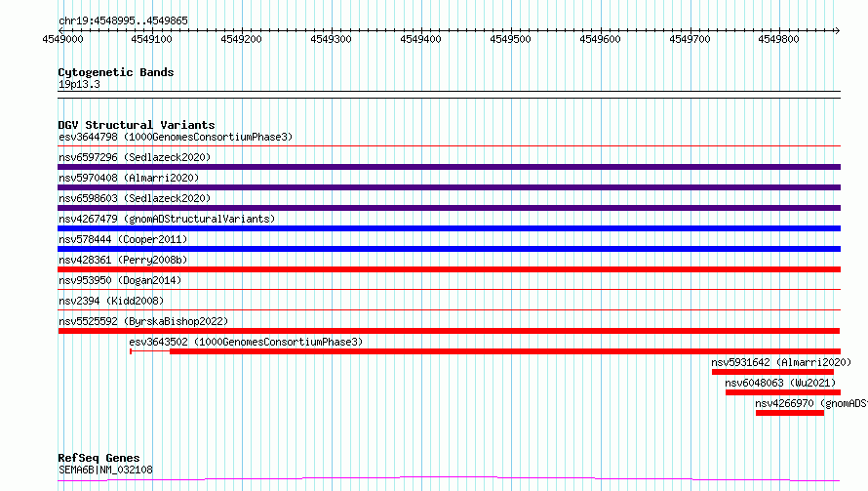Open the SEMA6B NM_032108 gene track line
868x491 pixels.
(449, 479)
